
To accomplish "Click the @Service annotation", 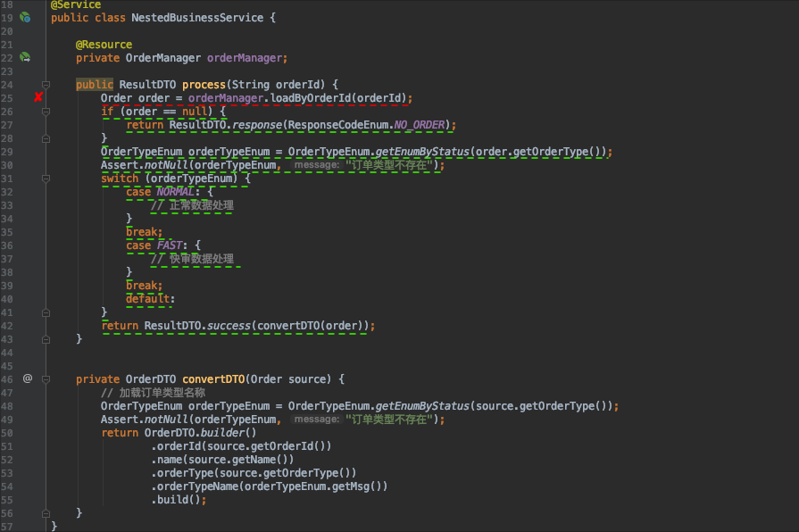I will pyautogui.click(x=76, y=4).
